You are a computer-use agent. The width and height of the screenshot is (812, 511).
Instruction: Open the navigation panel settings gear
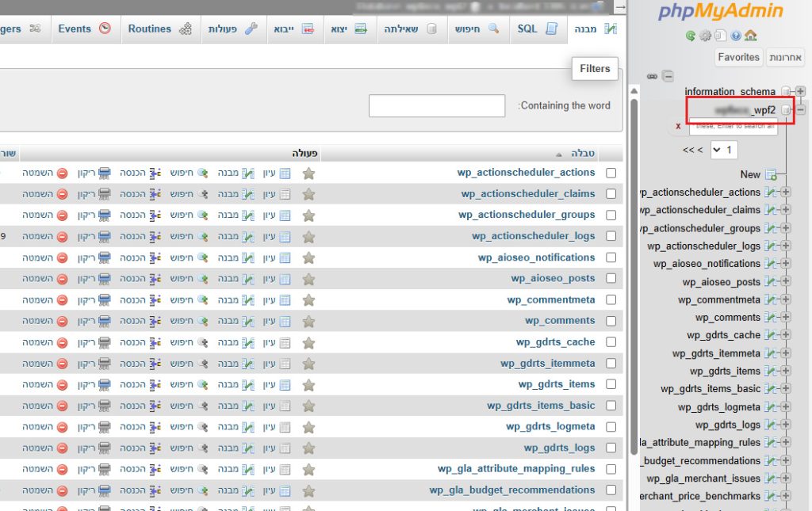(705, 36)
